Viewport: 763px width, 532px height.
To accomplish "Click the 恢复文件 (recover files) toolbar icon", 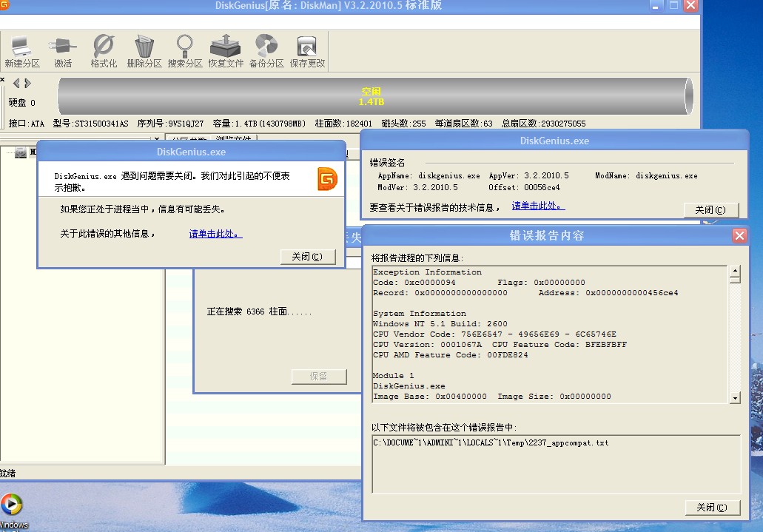I will pyautogui.click(x=226, y=52).
